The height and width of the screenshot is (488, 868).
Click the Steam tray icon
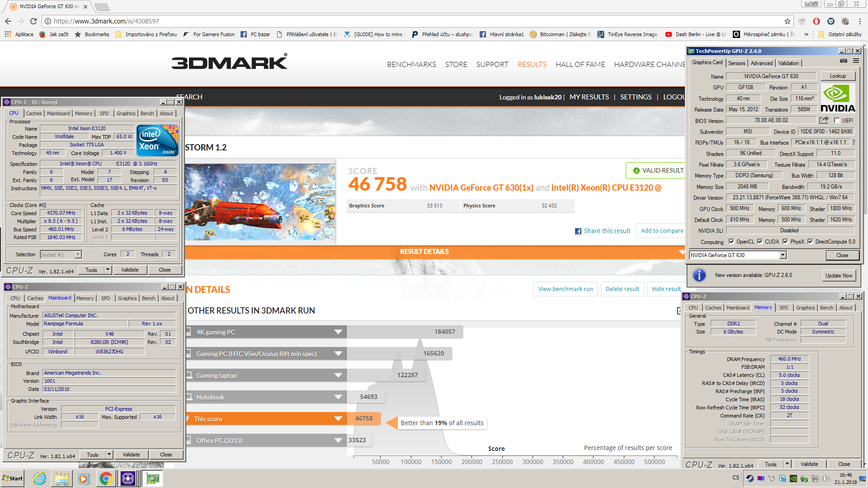(750, 479)
